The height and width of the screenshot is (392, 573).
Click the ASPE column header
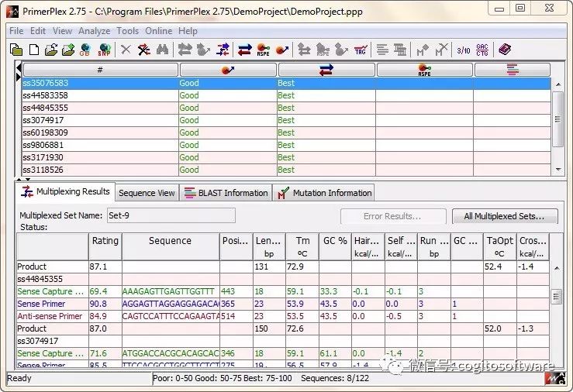424,70
